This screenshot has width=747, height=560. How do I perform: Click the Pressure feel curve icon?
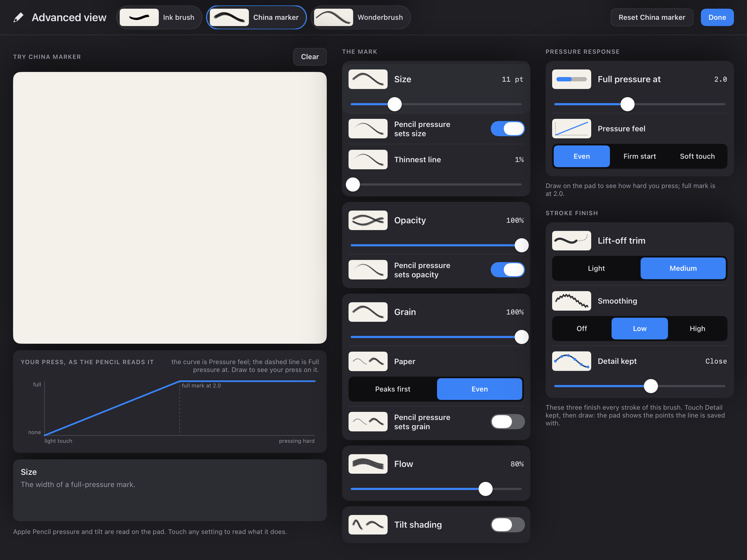(572, 129)
